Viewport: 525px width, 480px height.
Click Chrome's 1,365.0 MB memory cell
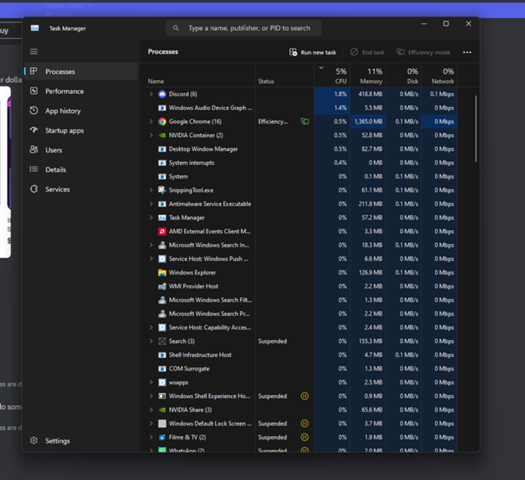pos(368,122)
